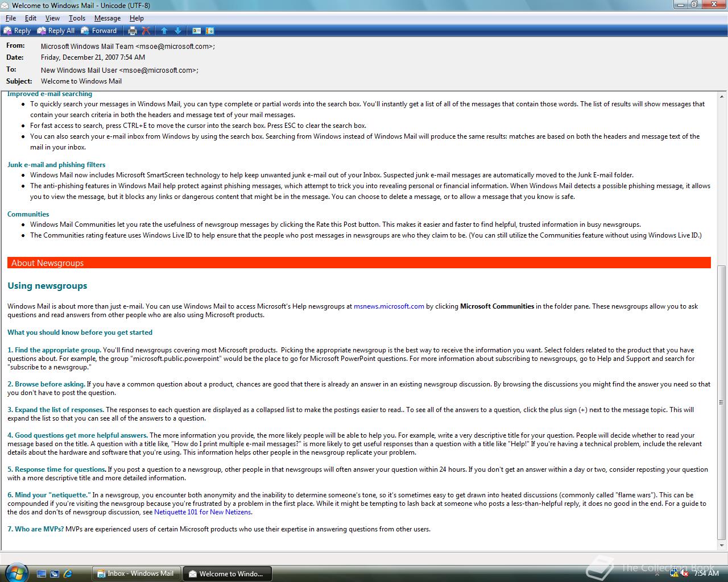This screenshot has width=728, height=582.
Task: Open the Tools menu
Action: coord(77,18)
